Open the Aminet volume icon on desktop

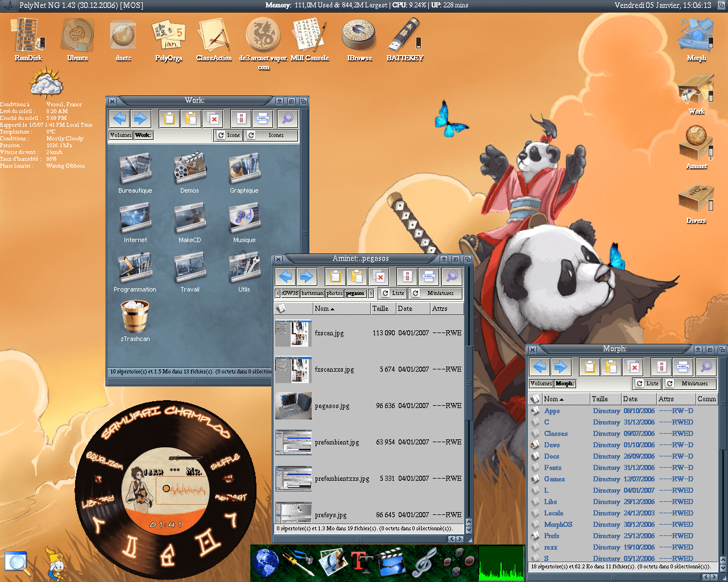pos(696,143)
